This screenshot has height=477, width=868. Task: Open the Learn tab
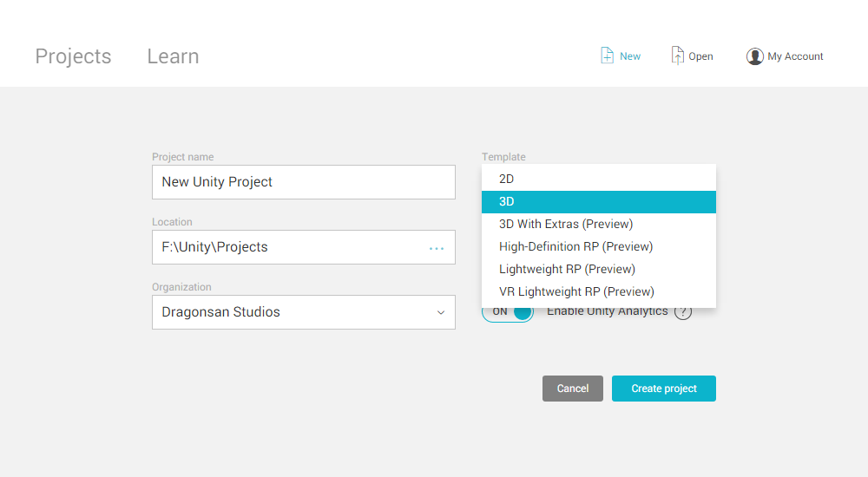(x=173, y=56)
